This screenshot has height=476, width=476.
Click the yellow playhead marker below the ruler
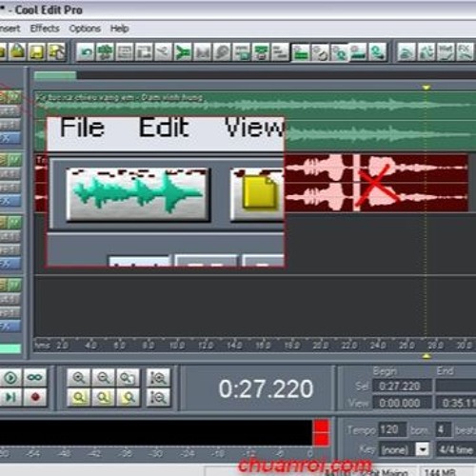[x=426, y=356]
